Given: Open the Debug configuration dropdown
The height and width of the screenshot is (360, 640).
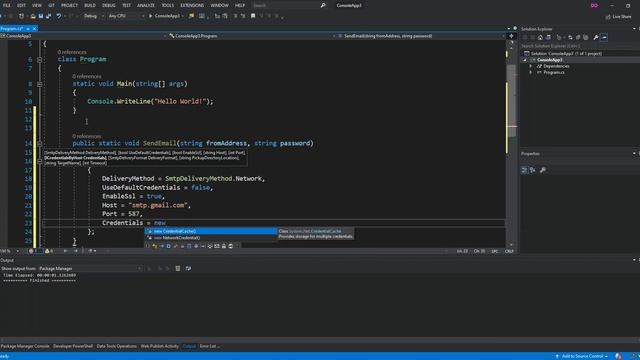Looking at the screenshot, I should click(93, 16).
